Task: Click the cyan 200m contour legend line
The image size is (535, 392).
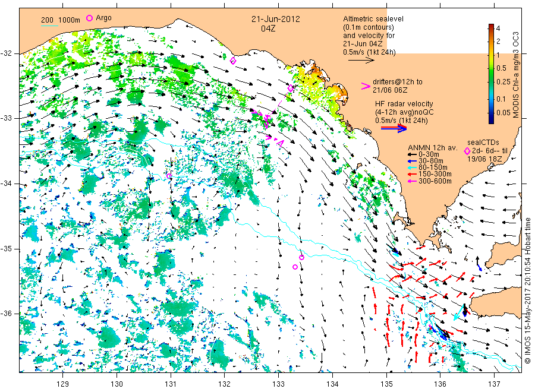Action: click(x=49, y=26)
